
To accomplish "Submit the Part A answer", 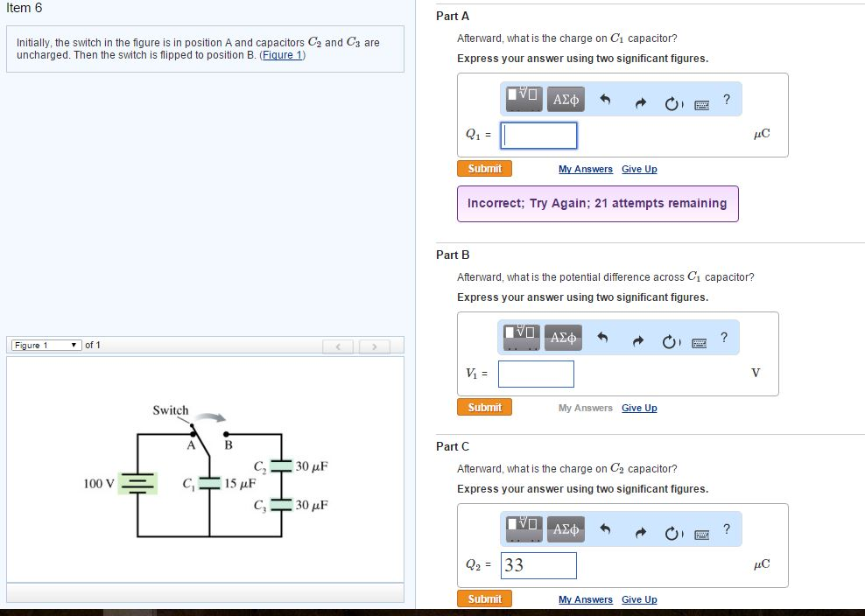I will pyautogui.click(x=484, y=168).
